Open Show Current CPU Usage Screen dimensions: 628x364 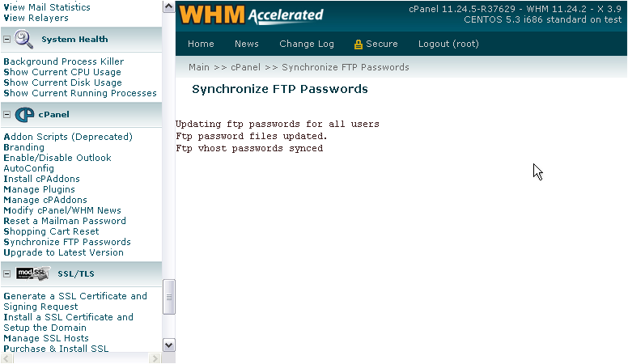click(62, 72)
